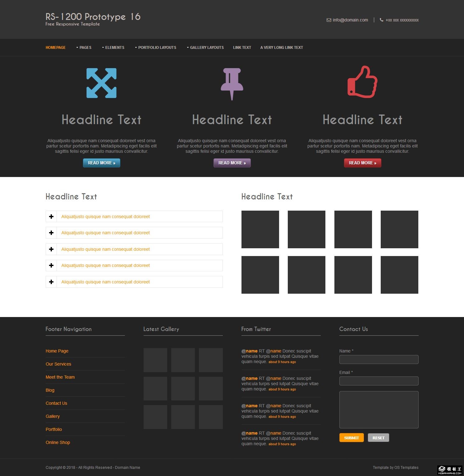Viewport: 464px width, 476px height.
Task: Go to the Homepage nav item
Action: point(56,48)
